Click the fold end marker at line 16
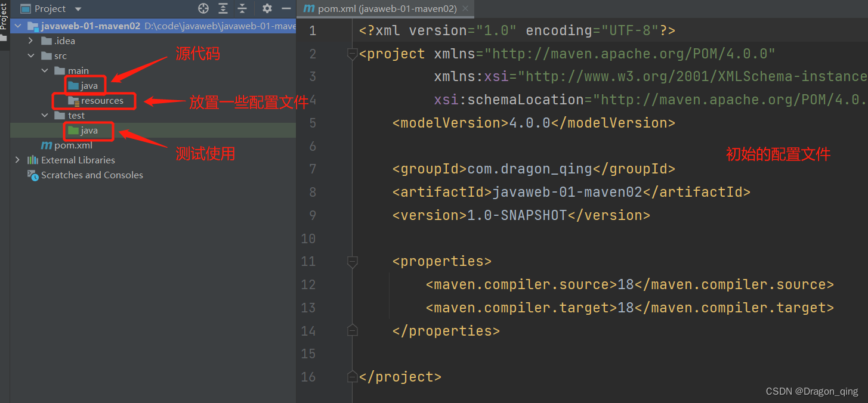 click(x=353, y=377)
